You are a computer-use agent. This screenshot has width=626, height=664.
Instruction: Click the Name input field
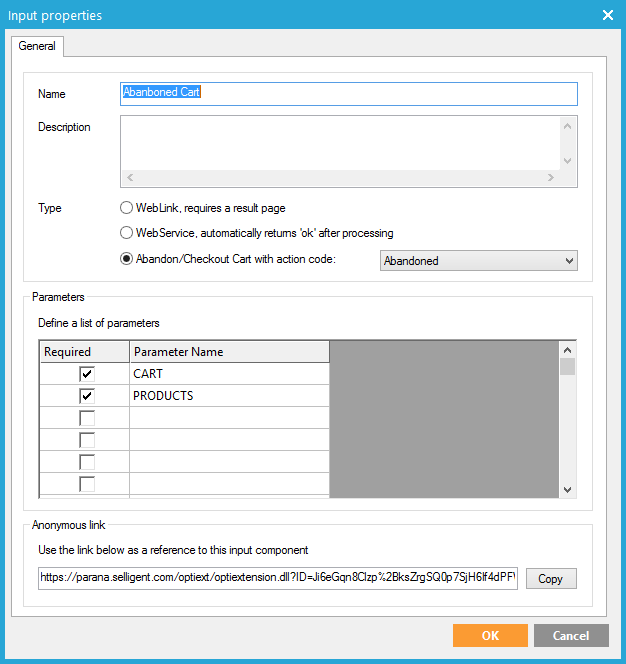coord(348,93)
